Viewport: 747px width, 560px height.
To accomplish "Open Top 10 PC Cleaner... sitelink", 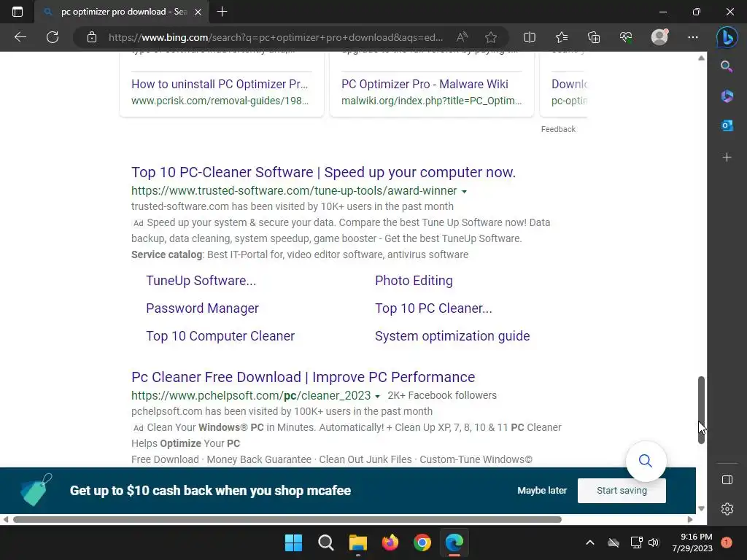I will click(x=433, y=308).
